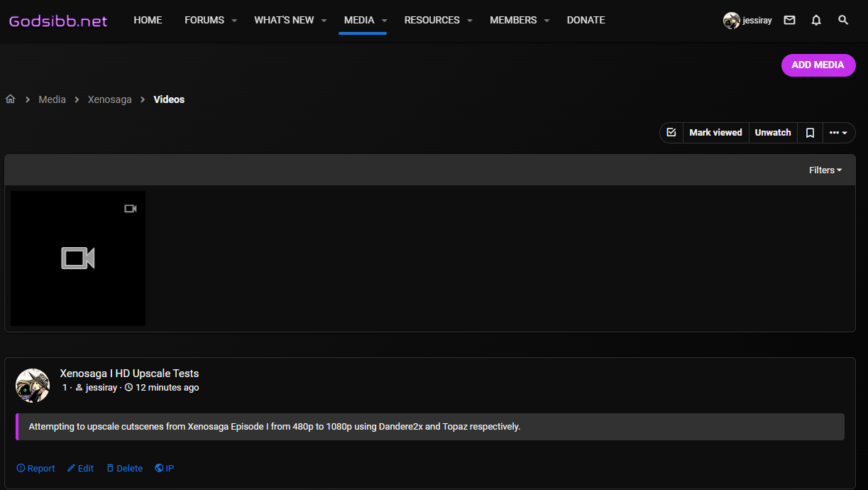The height and width of the screenshot is (490, 868).
Task: Open Xenosaga I HD Upscale Tests title
Action: tap(129, 374)
